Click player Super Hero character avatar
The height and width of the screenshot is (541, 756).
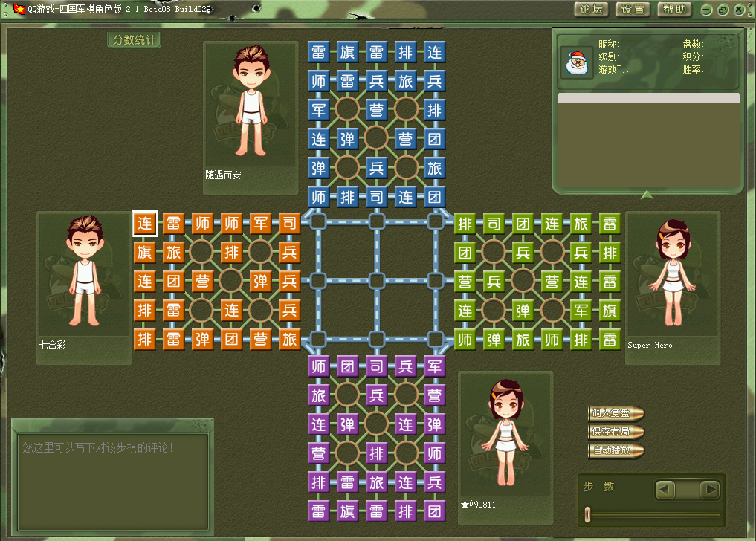click(x=673, y=273)
